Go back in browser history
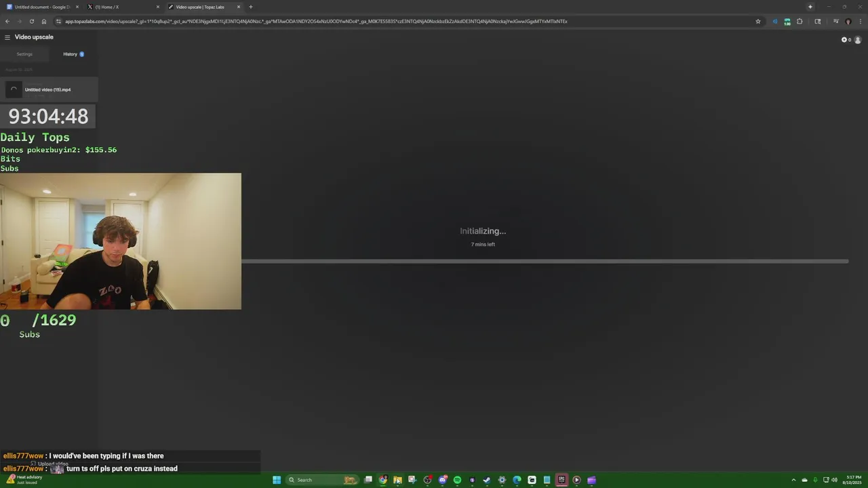The image size is (868, 488). coord(7,21)
